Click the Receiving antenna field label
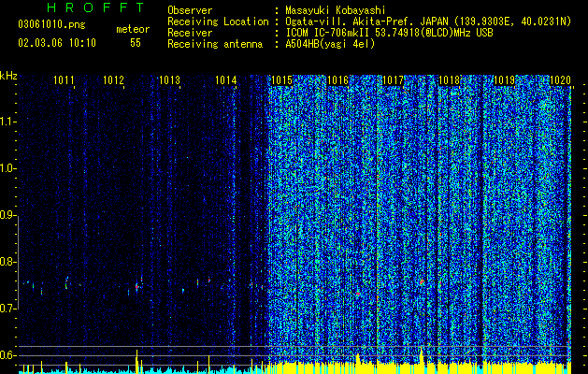The width and height of the screenshot is (588, 374). tap(215, 44)
